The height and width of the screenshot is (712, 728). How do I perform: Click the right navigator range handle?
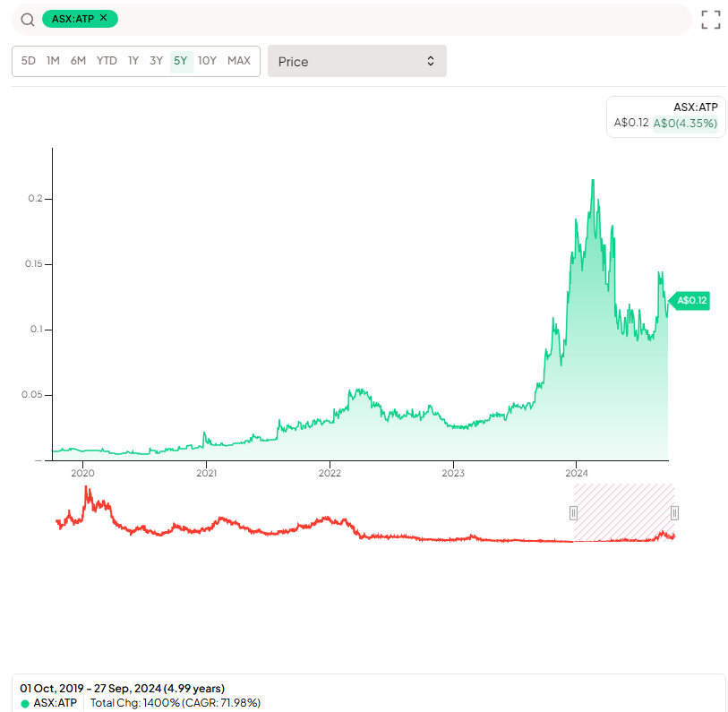click(674, 513)
